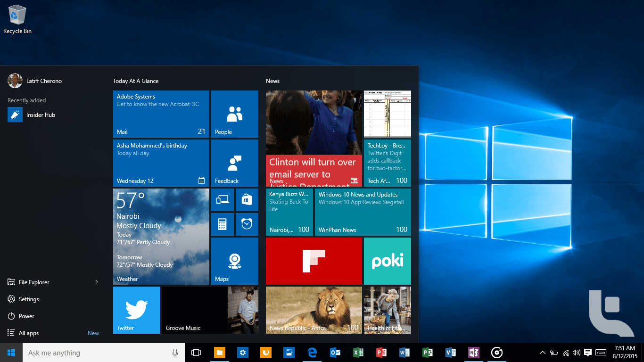
Task: Open the Health & Fitness tile
Action: [388, 310]
